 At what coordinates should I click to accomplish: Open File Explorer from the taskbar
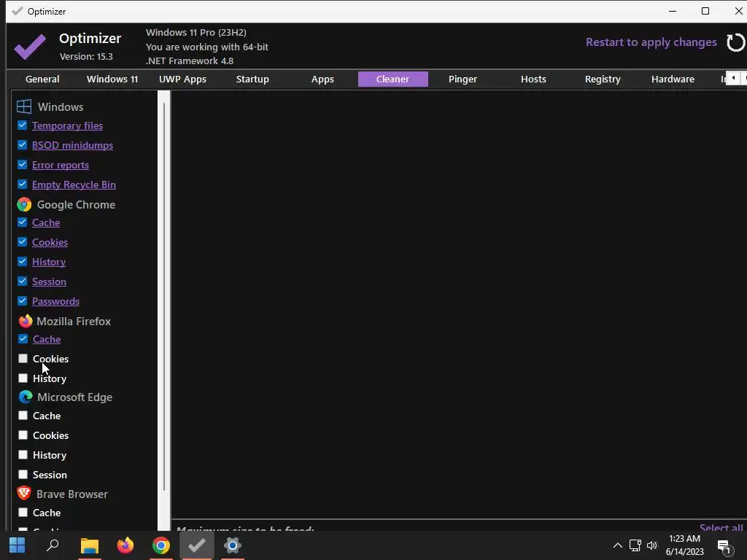point(89,545)
